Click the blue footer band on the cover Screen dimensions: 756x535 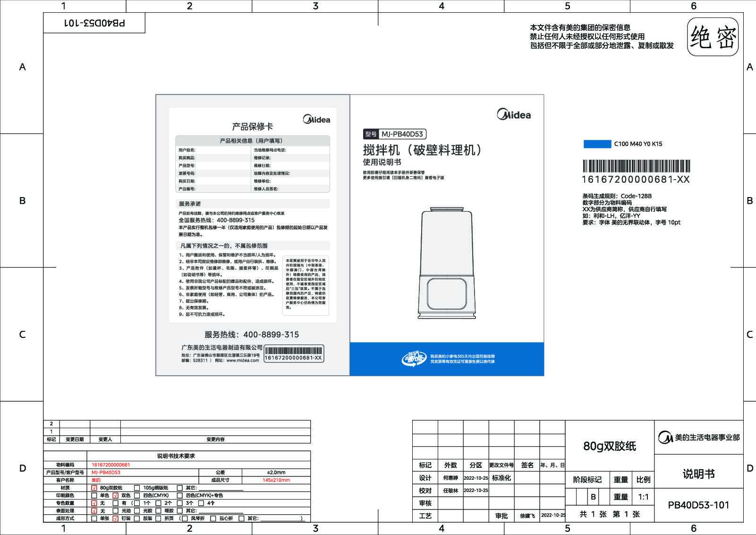pos(447,359)
